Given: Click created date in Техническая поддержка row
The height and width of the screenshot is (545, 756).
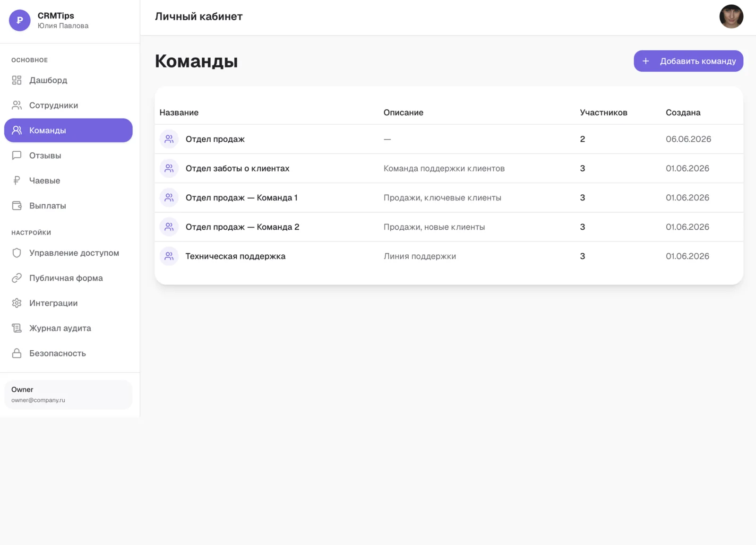Looking at the screenshot, I should [x=687, y=256].
